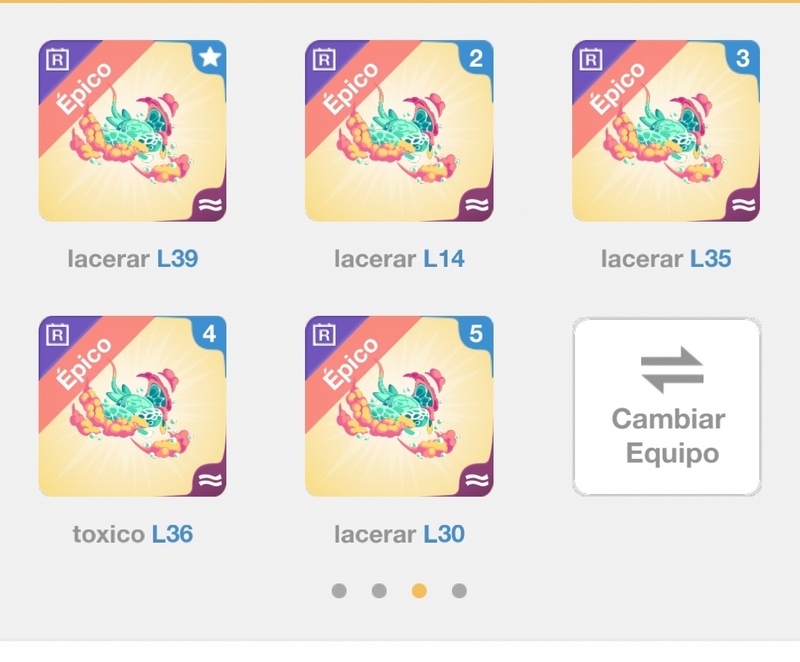Open the lacerar L35 creature card
This screenshot has width=800, height=662.
[666, 131]
